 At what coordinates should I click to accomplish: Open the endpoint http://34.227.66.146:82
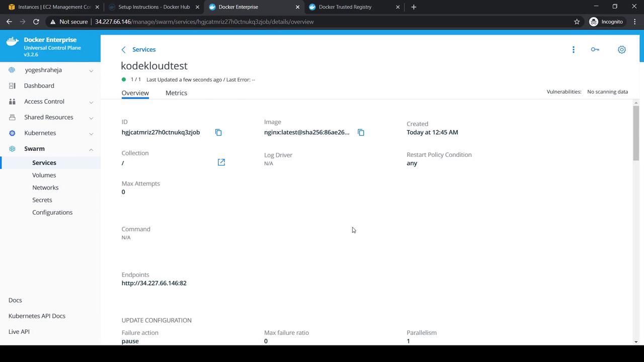pyautogui.click(x=154, y=283)
